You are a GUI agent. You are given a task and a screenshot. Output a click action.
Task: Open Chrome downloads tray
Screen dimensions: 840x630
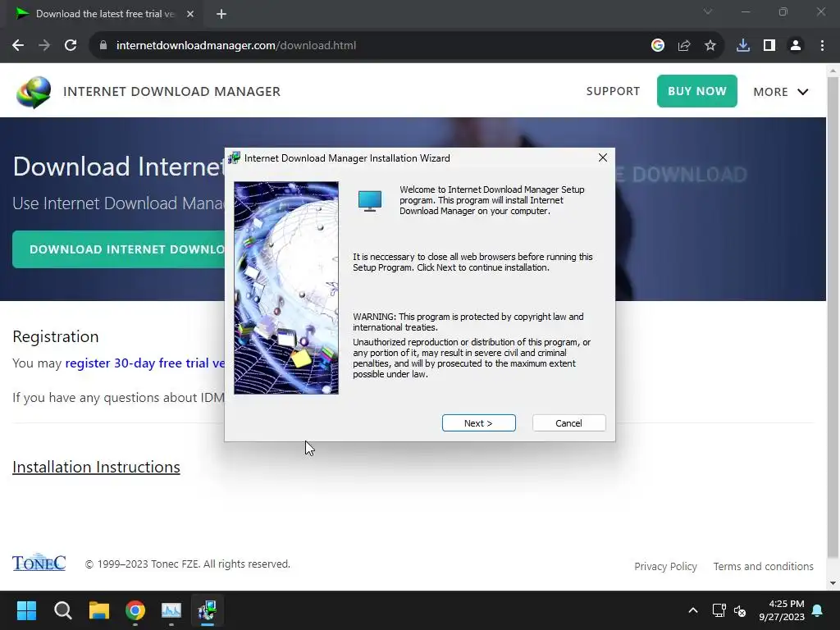(x=743, y=45)
